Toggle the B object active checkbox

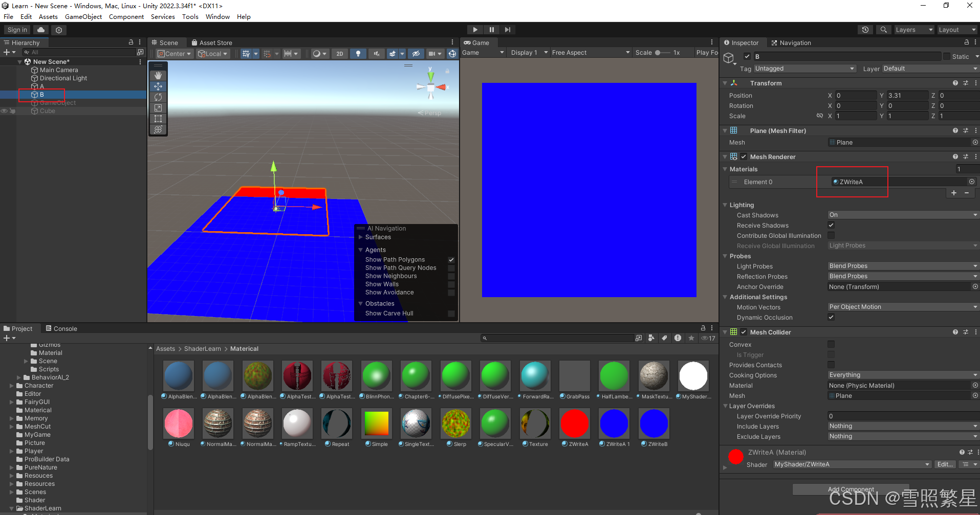click(747, 56)
